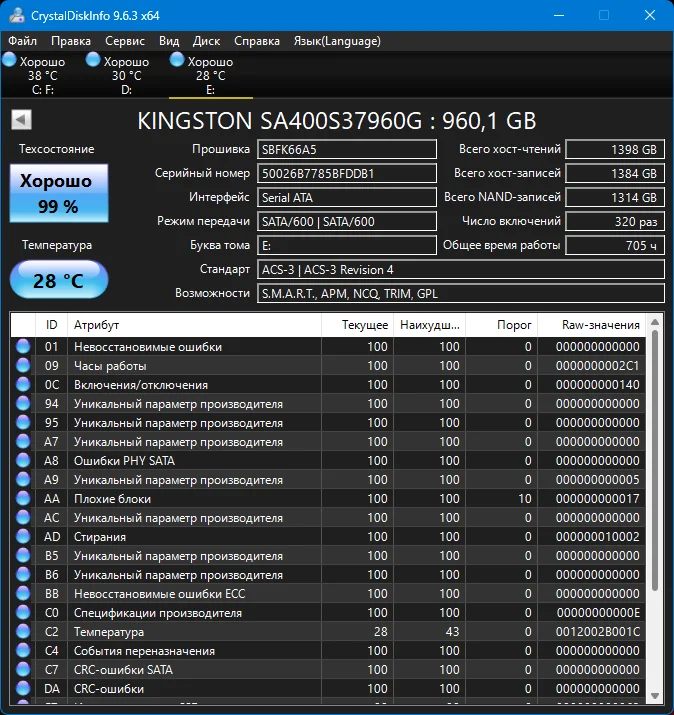This screenshot has width=674, height=715.
Task: Open the Язык(Language) menu
Action: tap(337, 41)
